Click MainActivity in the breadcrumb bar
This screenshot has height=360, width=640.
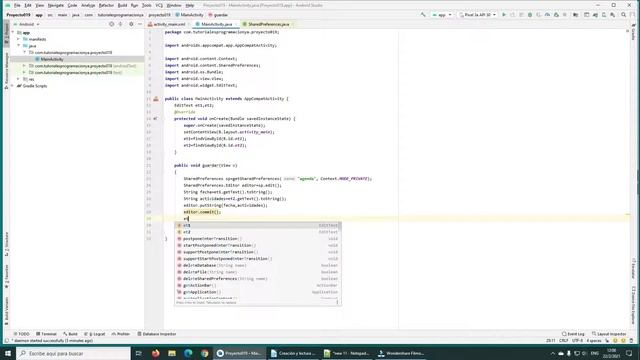tap(189, 15)
